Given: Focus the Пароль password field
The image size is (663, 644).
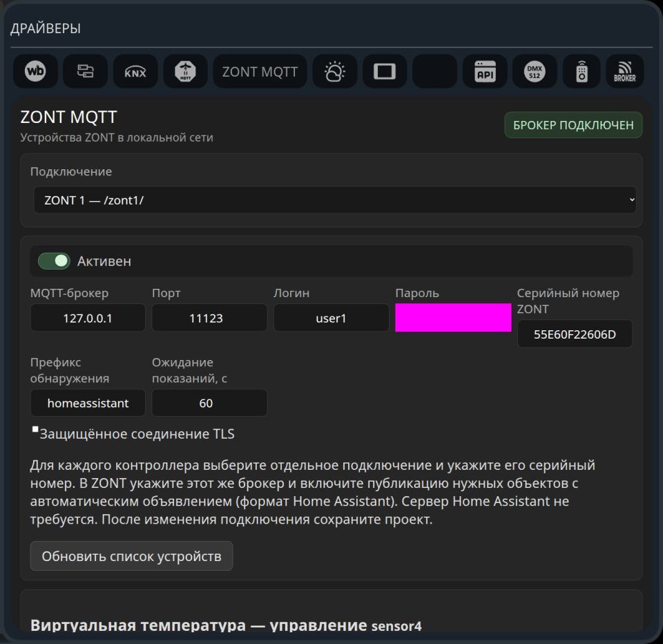Looking at the screenshot, I should (x=453, y=318).
